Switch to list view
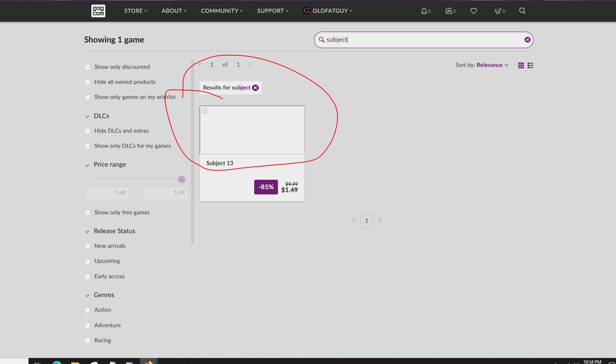 click(531, 65)
